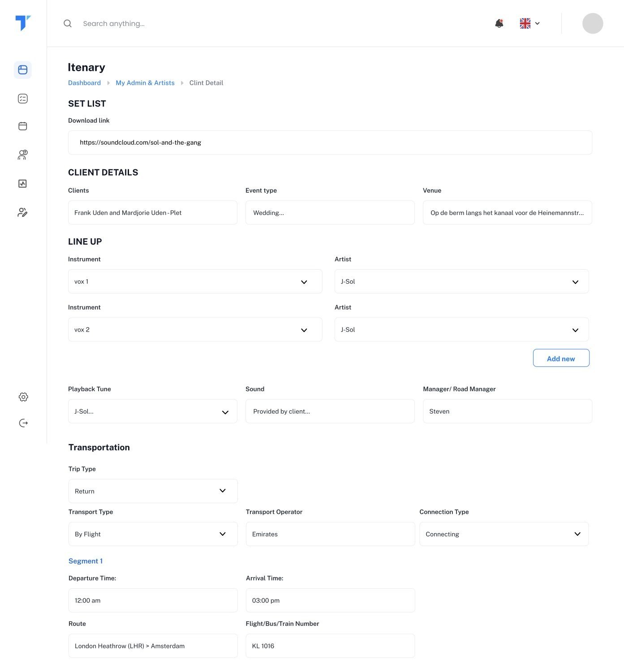Click the Transport Operator field
Image resolution: width=624 pixels, height=672 pixels.
331,534
